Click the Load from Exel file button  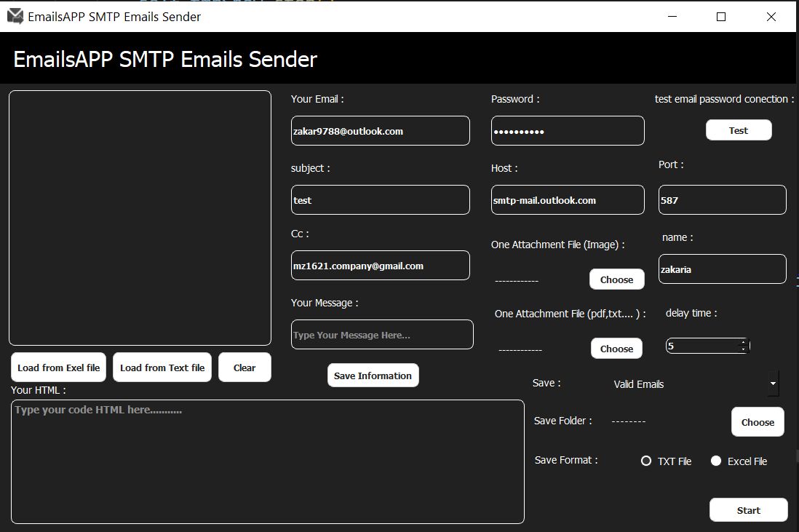[59, 368]
